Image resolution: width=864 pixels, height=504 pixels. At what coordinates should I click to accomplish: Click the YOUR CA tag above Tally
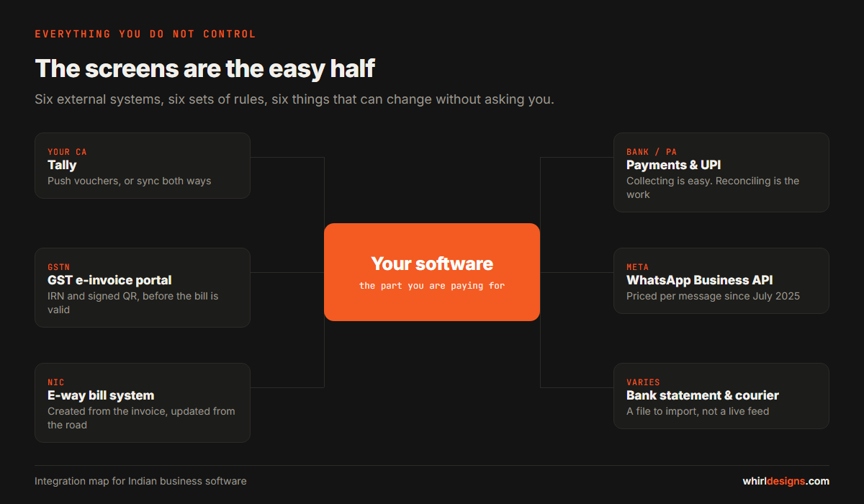pyautogui.click(x=67, y=152)
